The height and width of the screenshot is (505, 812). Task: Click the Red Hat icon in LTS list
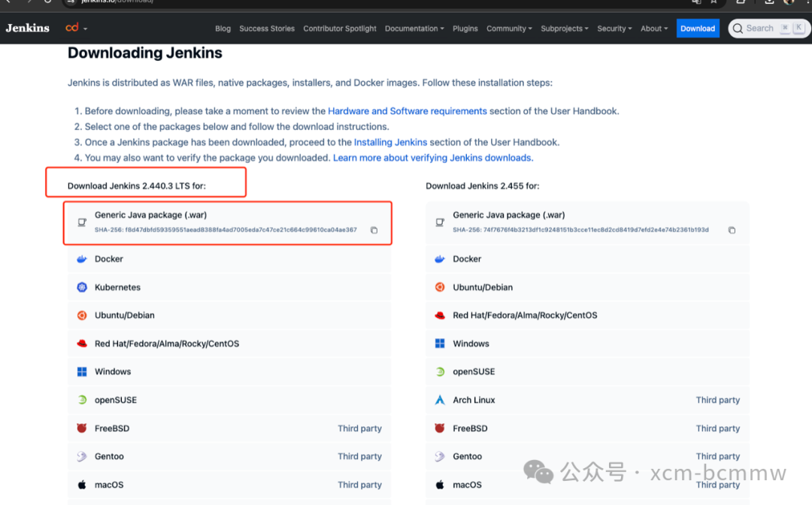[x=82, y=343]
